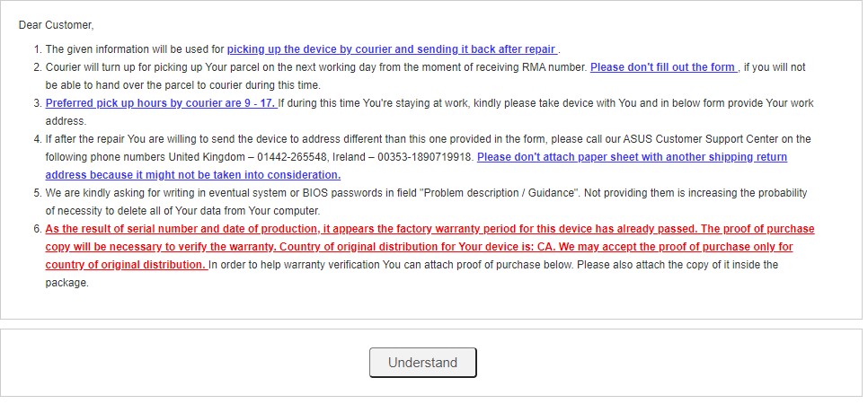Click 'be able to hand over the parcel' line
Screen dimensions: 868x404
tap(182, 85)
